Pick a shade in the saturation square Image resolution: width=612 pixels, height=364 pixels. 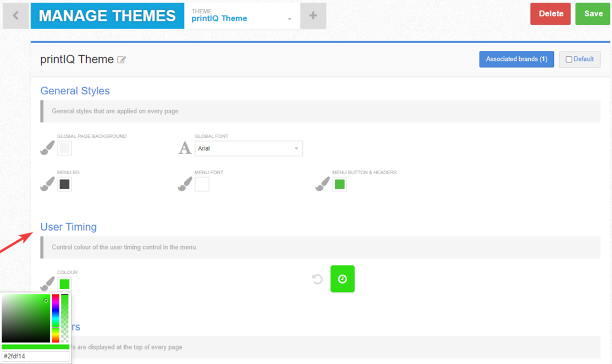[x=26, y=318]
